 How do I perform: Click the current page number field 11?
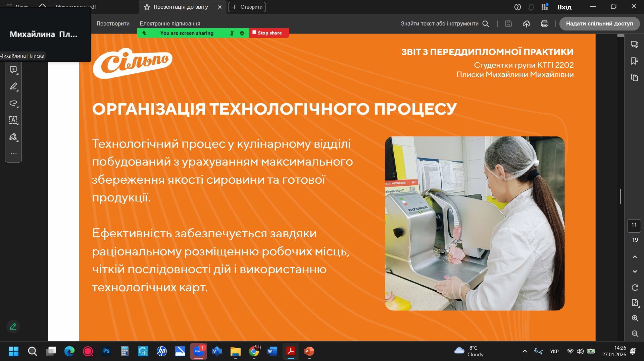tap(634, 225)
